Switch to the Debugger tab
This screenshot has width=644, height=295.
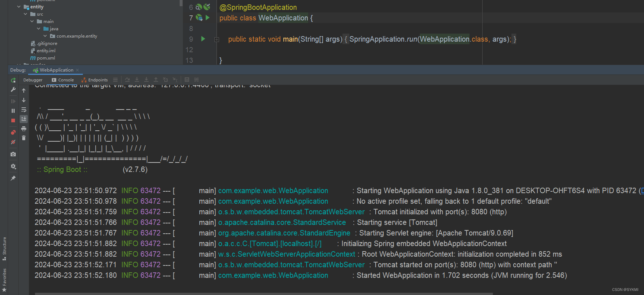point(33,80)
